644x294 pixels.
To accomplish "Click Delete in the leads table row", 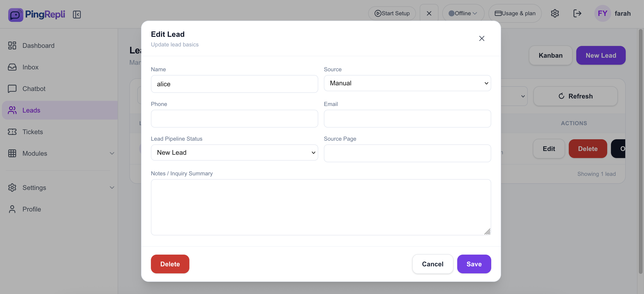I will tap(588, 149).
